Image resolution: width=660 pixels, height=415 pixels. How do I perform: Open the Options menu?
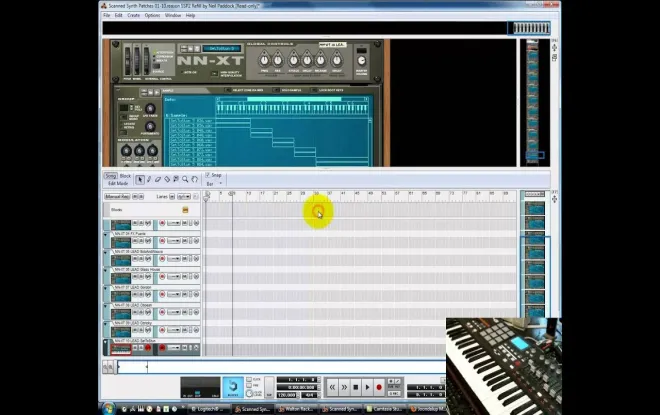tap(152, 16)
